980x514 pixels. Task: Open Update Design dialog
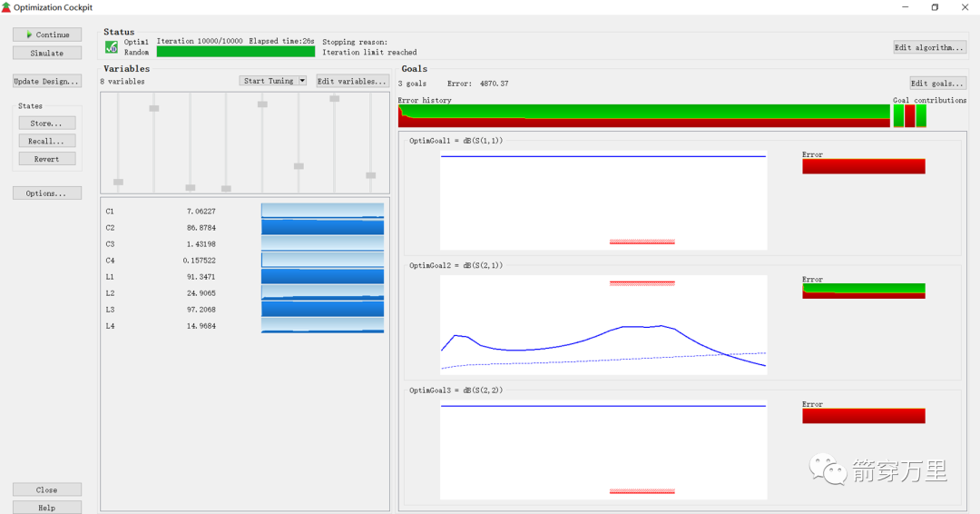coord(47,82)
